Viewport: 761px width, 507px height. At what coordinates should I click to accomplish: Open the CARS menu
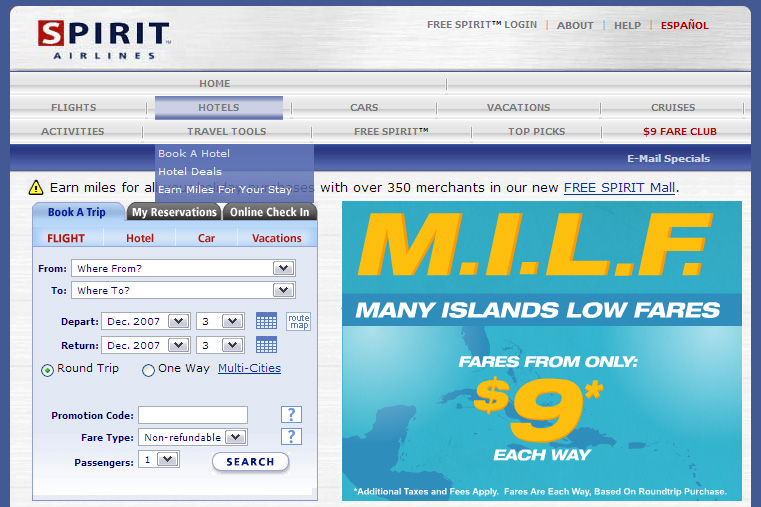tap(364, 107)
